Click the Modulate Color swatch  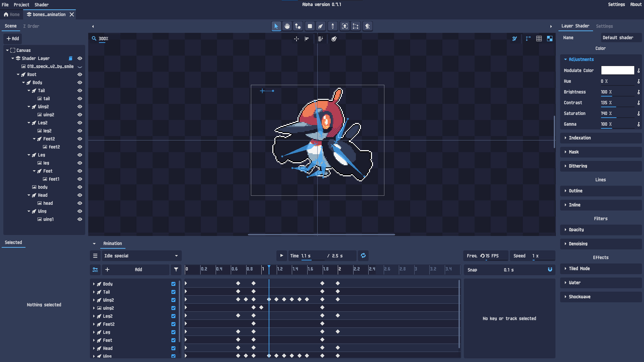point(618,70)
